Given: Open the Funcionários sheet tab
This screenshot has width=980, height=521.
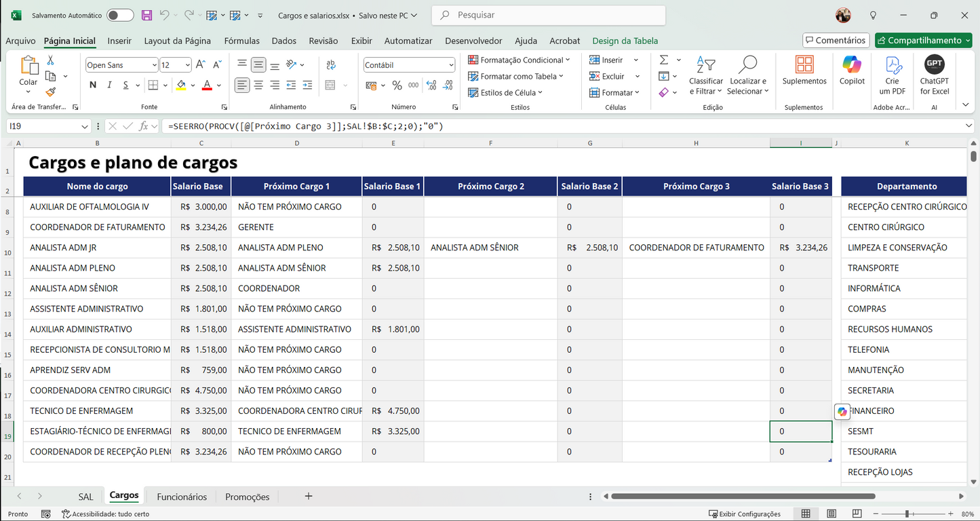Looking at the screenshot, I should [181, 496].
